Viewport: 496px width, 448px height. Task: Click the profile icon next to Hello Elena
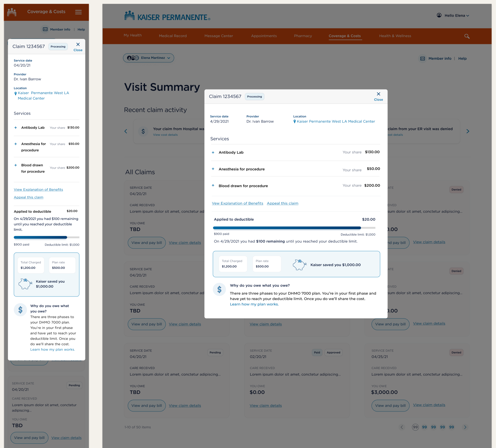click(439, 15)
